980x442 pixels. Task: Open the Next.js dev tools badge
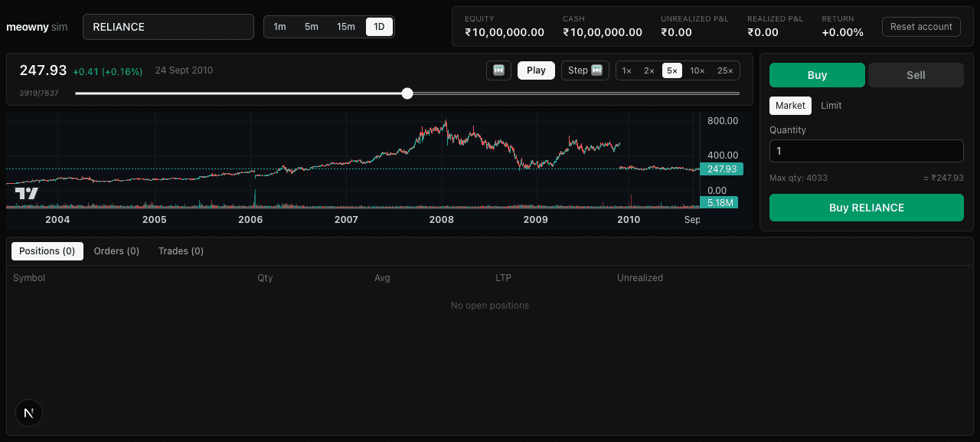[x=29, y=413]
